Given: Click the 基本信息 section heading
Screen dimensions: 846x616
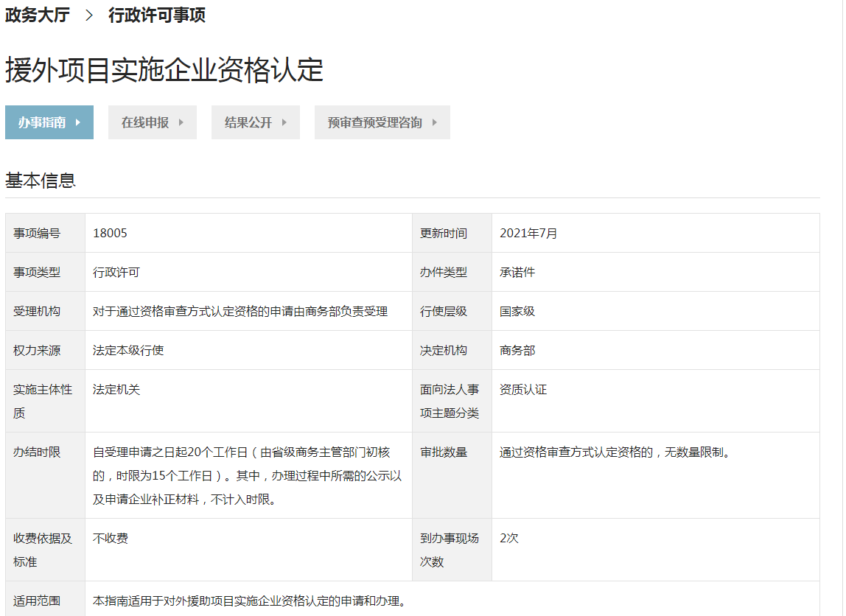Looking at the screenshot, I should (x=41, y=181).
